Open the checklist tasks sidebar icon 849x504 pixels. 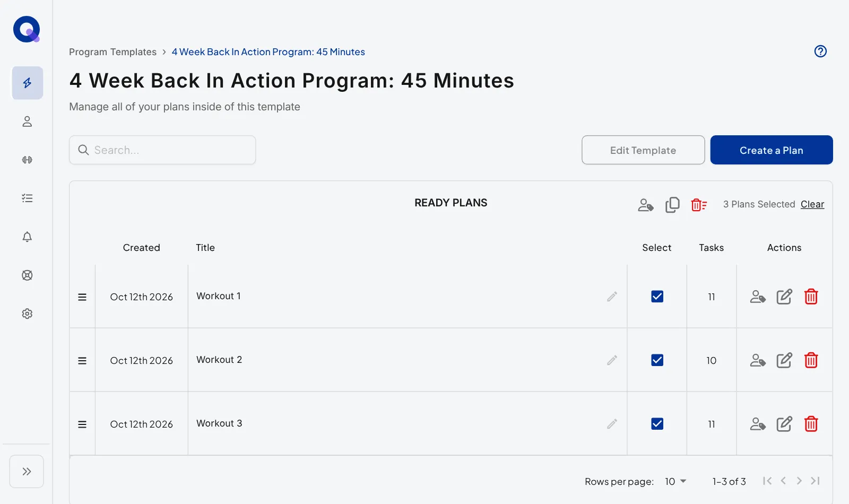point(27,198)
